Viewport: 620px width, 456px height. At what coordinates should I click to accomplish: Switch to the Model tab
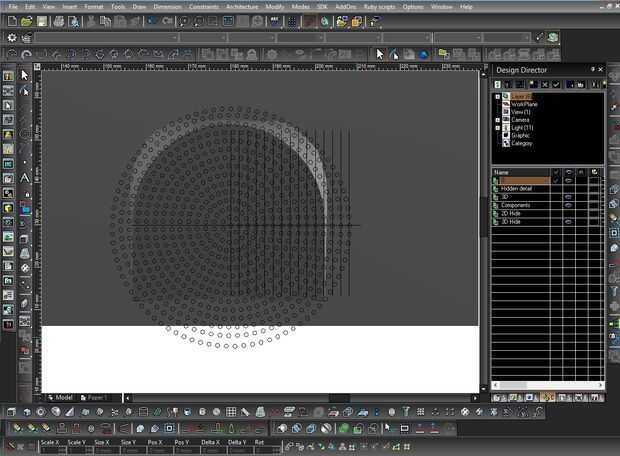(62, 397)
